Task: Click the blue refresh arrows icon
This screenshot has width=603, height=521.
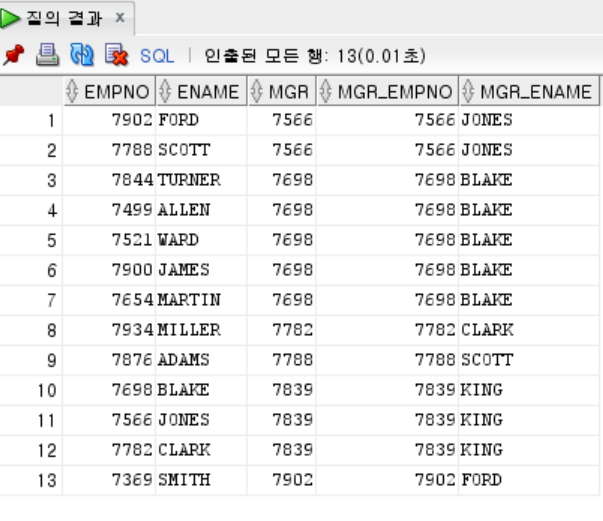Action: [x=82, y=55]
